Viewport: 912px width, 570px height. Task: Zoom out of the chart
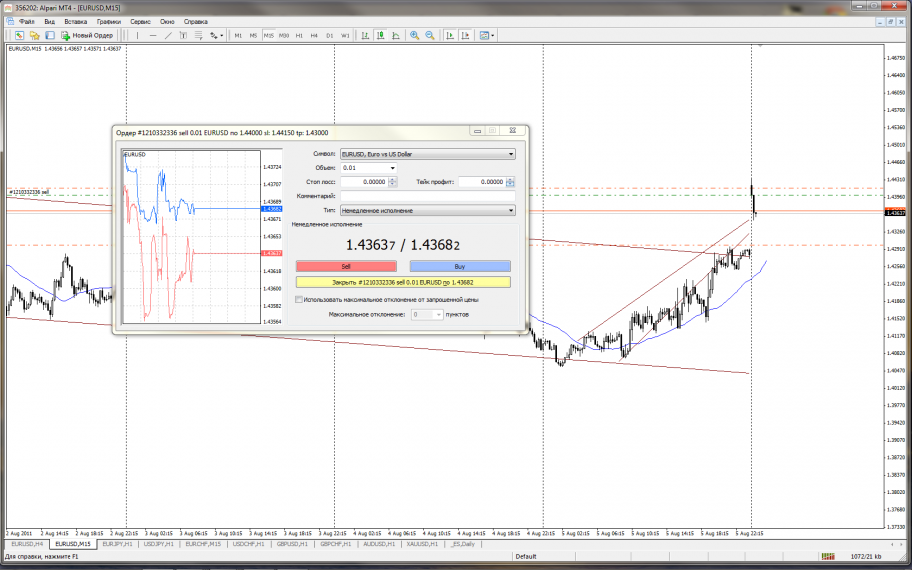[x=430, y=35]
